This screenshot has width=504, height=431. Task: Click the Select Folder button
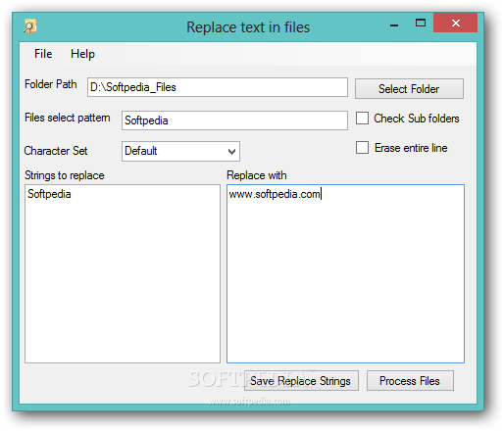pyautogui.click(x=409, y=88)
